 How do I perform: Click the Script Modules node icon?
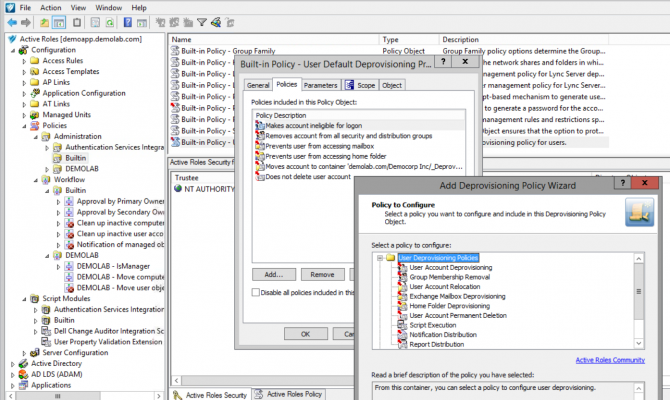pos(35,298)
